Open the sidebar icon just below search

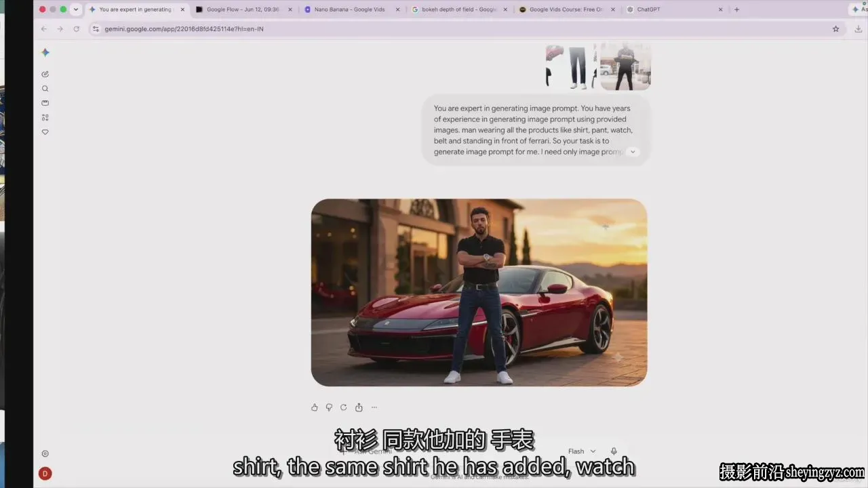click(45, 103)
